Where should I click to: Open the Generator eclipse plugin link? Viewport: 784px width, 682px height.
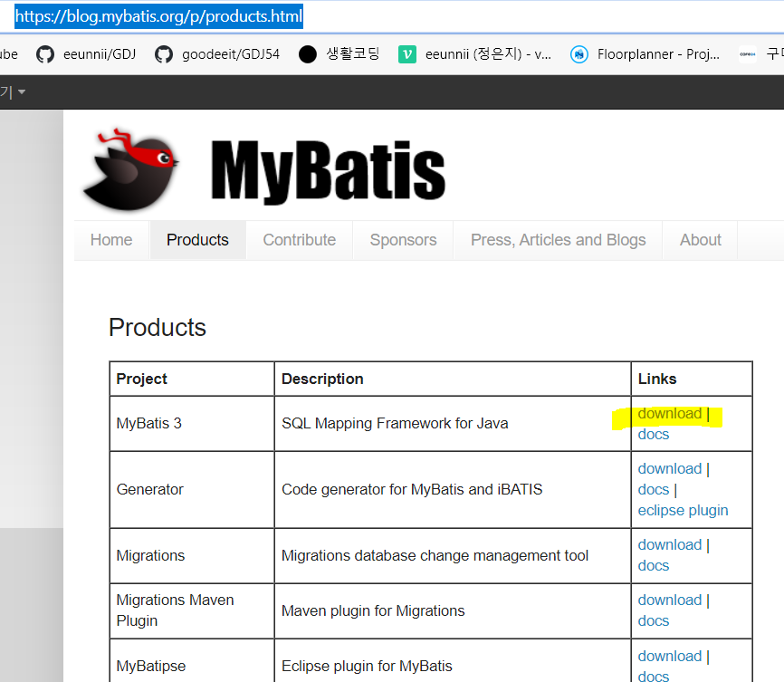pyautogui.click(x=683, y=511)
